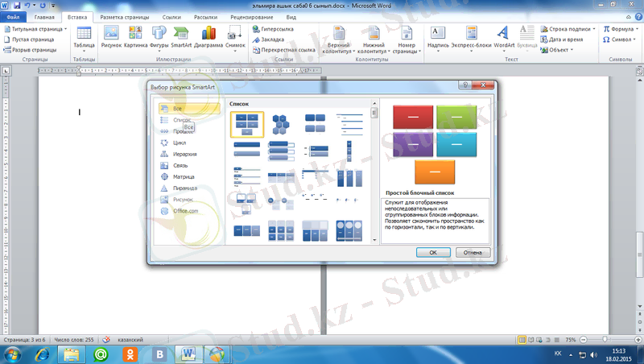
Task: Select the Цикл category in the list
Action: pos(179,143)
